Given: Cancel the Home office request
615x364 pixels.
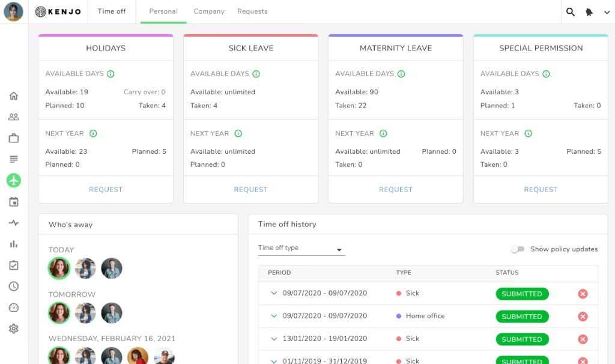Looking at the screenshot, I should point(583,317).
